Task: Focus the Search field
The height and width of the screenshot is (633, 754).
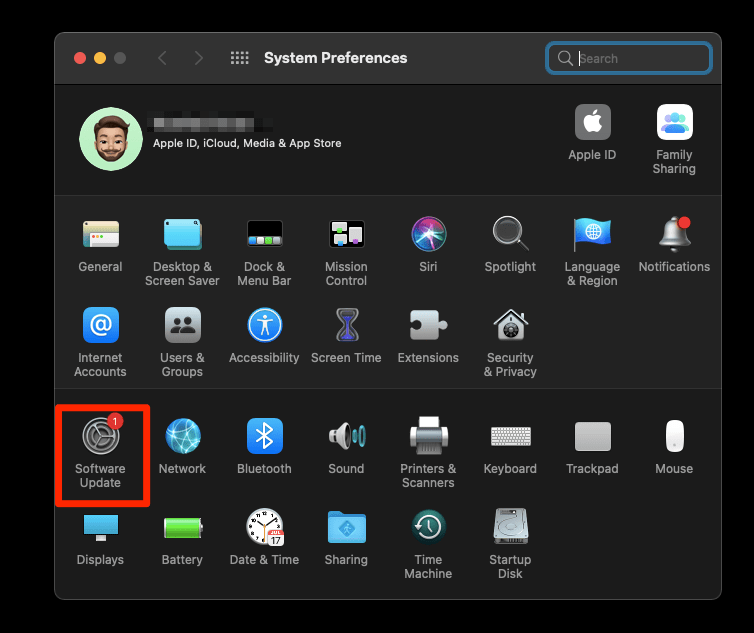Action: (628, 58)
